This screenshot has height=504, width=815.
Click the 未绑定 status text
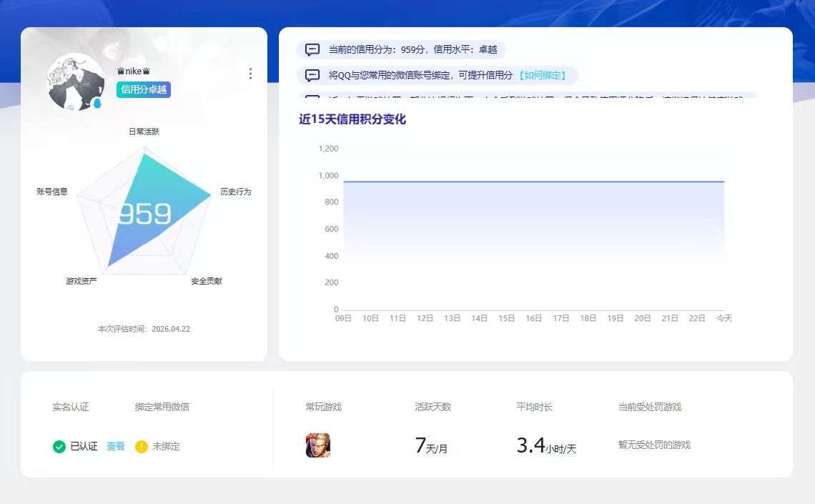(x=166, y=446)
